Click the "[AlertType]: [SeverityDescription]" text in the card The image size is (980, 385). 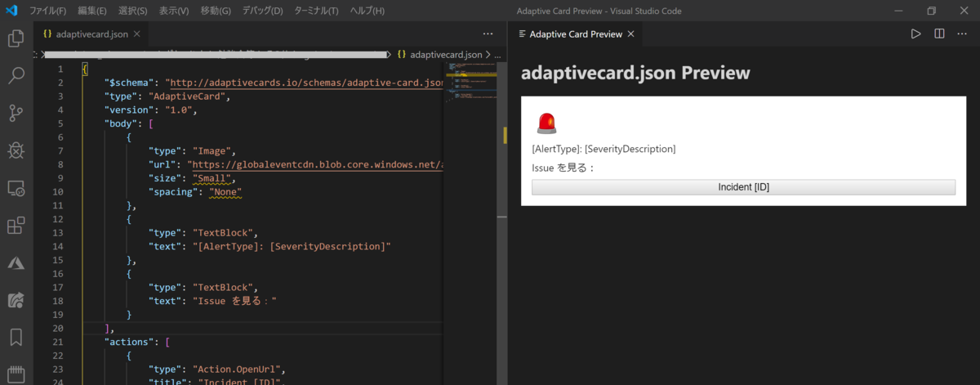[x=604, y=149]
